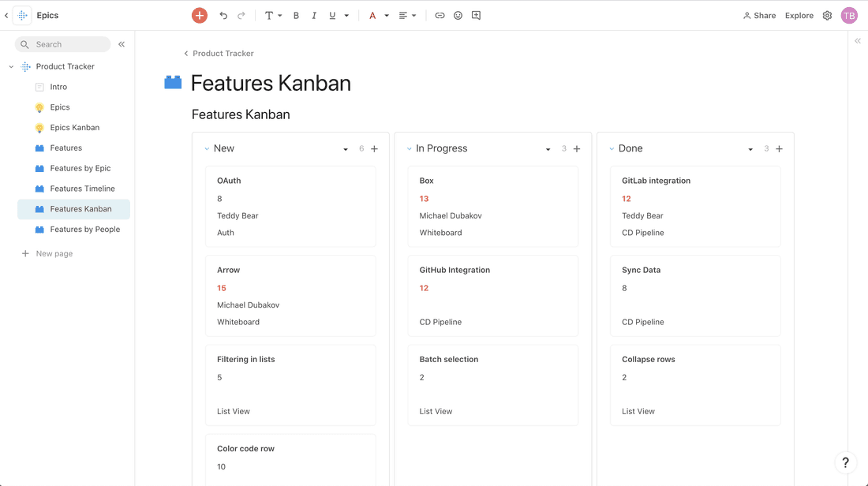
Task: Apply bold formatting with the B icon
Action: (x=296, y=15)
